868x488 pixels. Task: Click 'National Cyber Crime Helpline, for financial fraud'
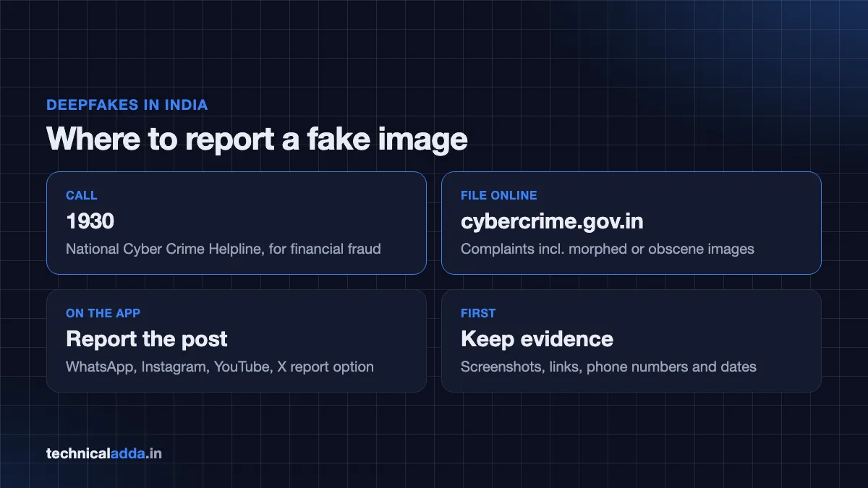224,249
